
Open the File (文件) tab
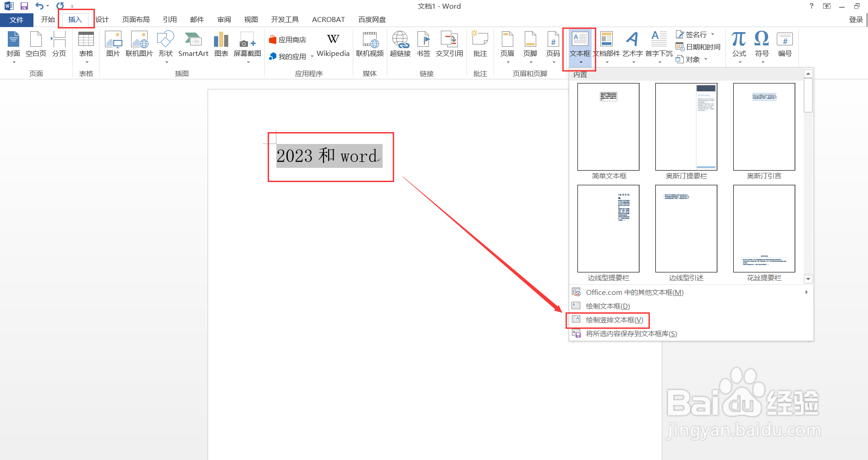pyautogui.click(x=16, y=20)
